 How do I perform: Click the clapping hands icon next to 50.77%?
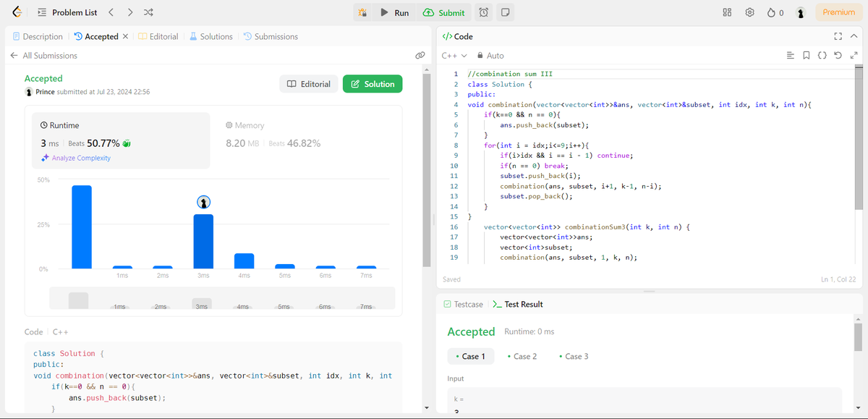(126, 143)
